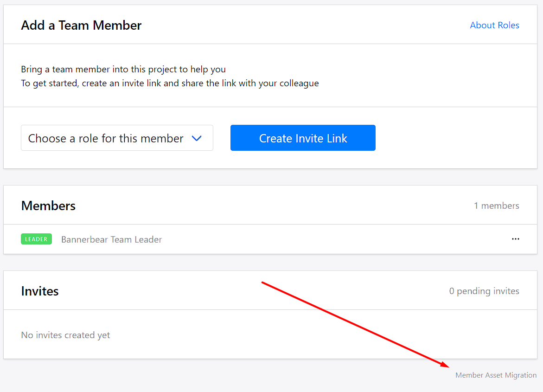
Task: Click the Members section heading
Action: pyautogui.click(x=48, y=206)
